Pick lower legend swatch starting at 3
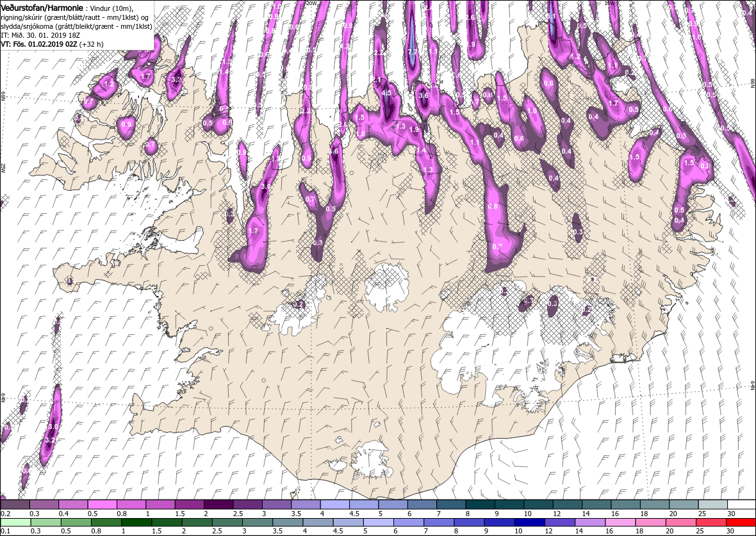This screenshot has width=756, height=536. 257,523
